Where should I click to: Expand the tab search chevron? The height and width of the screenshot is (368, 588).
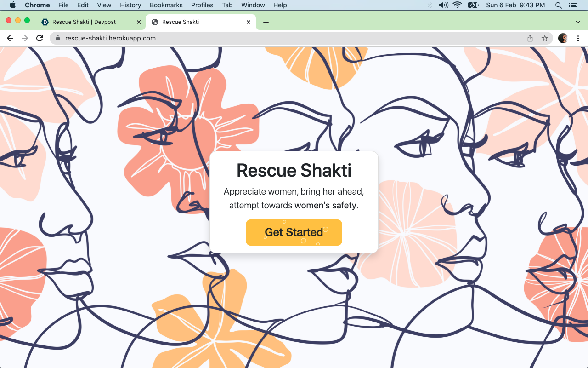pyautogui.click(x=578, y=22)
